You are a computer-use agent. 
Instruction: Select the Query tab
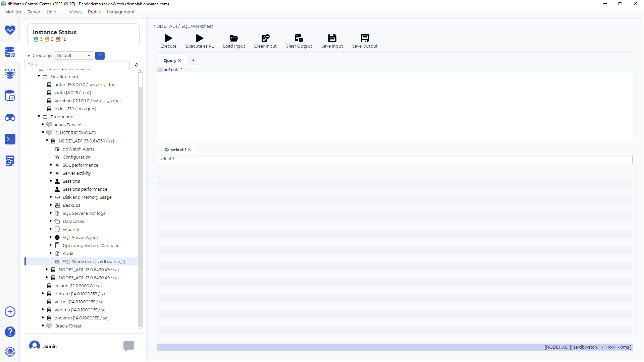170,60
